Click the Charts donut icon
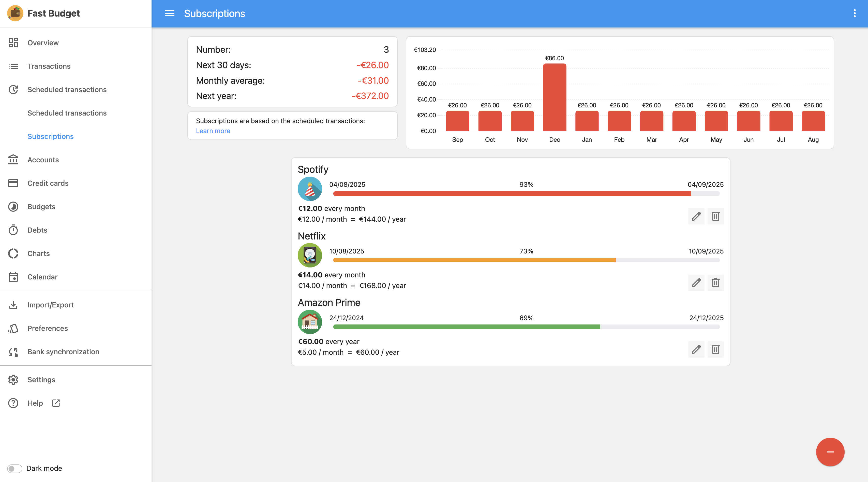This screenshot has width=868, height=482. coord(13,253)
